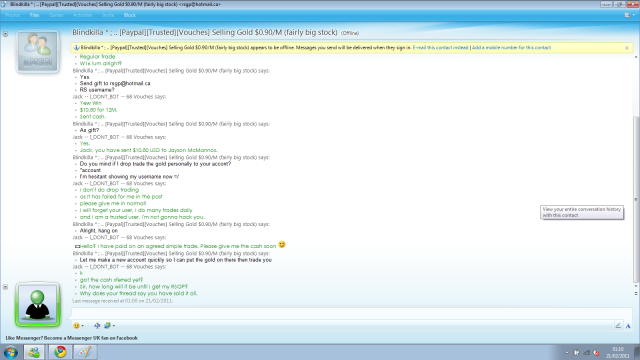Click into the message input box

(351, 313)
